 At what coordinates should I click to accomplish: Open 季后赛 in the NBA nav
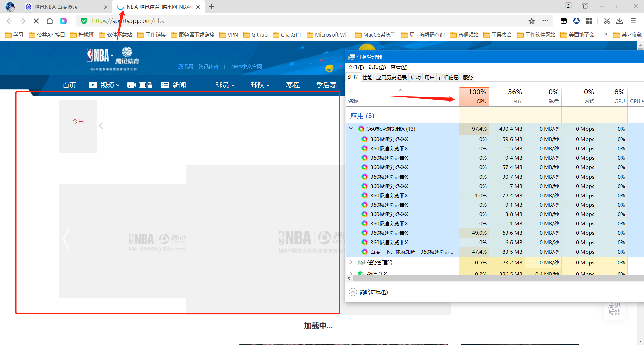click(326, 85)
